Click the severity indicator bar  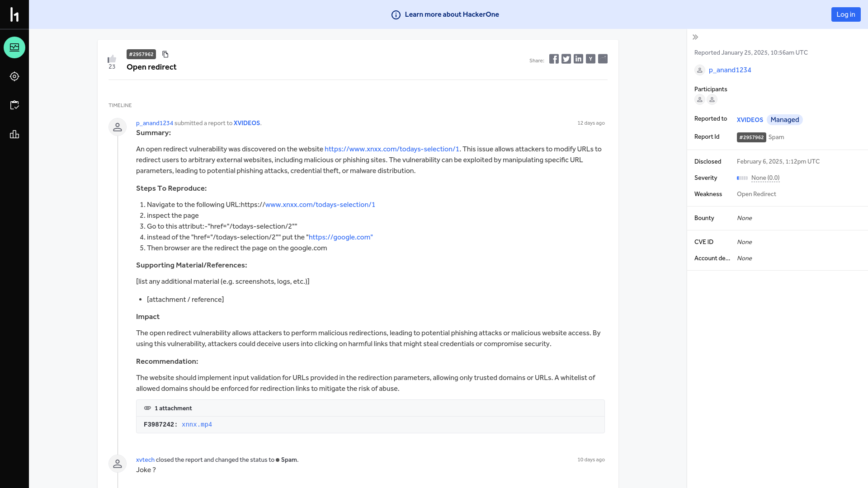click(x=742, y=178)
